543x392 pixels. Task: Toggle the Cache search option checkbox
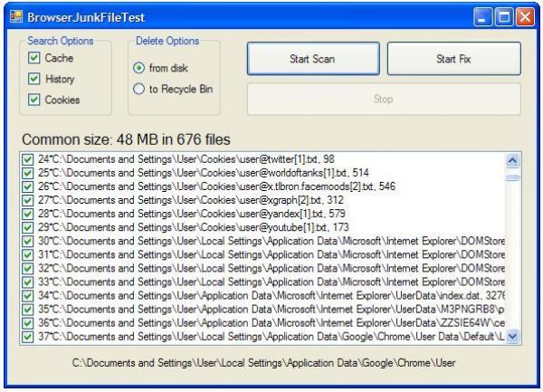coord(34,59)
